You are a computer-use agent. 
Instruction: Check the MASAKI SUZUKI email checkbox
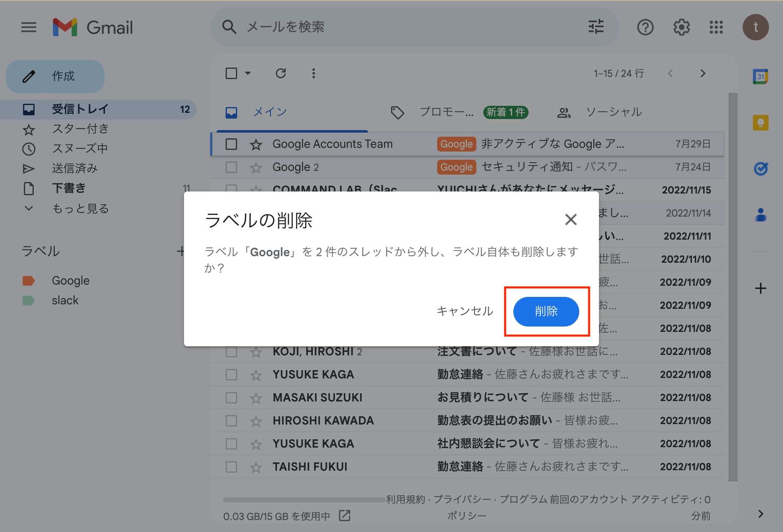[231, 398]
